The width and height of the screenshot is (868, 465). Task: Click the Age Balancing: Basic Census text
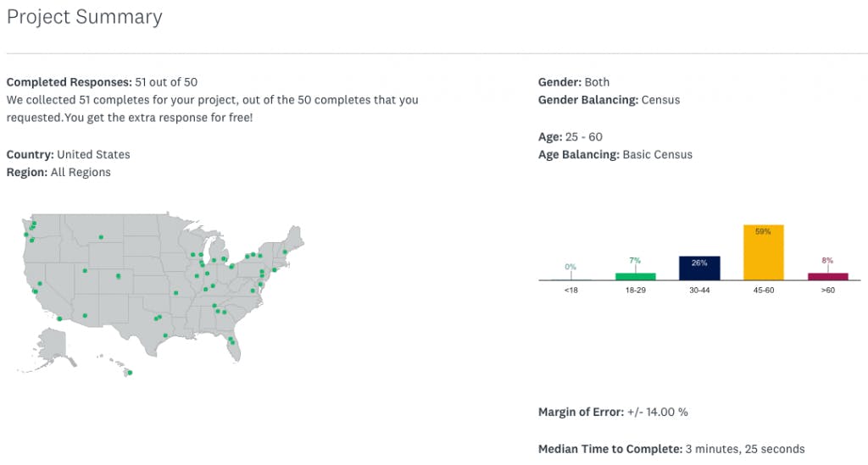click(615, 155)
